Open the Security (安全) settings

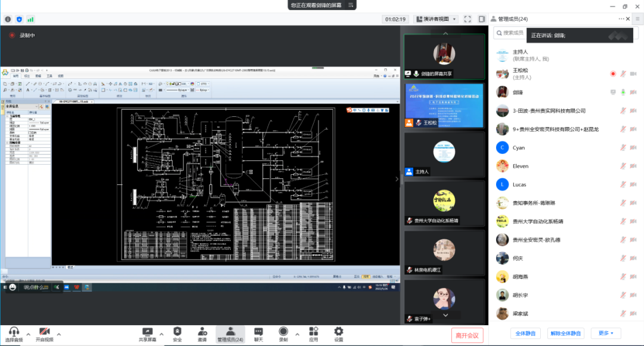click(x=177, y=334)
